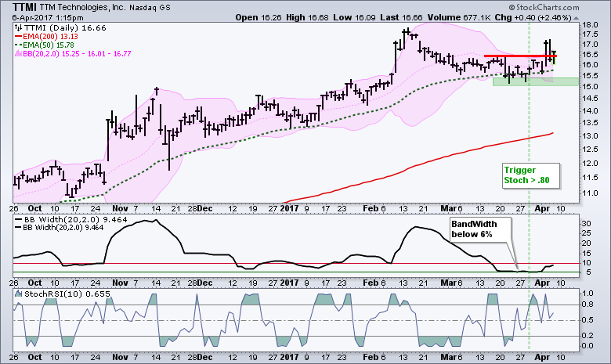
Task: Click the Feb date label under BB Width panel
Action: point(371,283)
